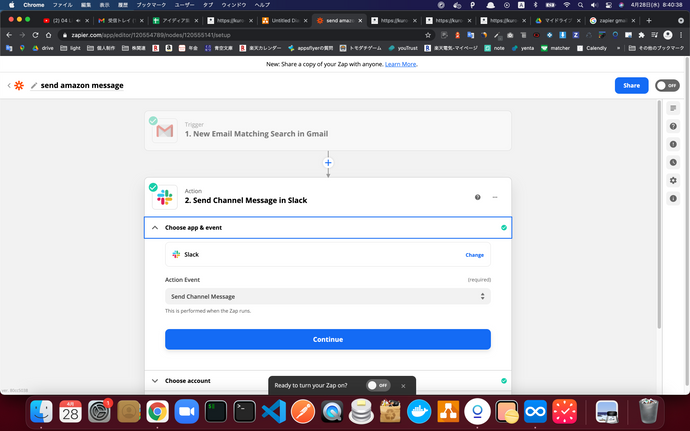
Task: Open the Trash in the dock
Action: 649,412
